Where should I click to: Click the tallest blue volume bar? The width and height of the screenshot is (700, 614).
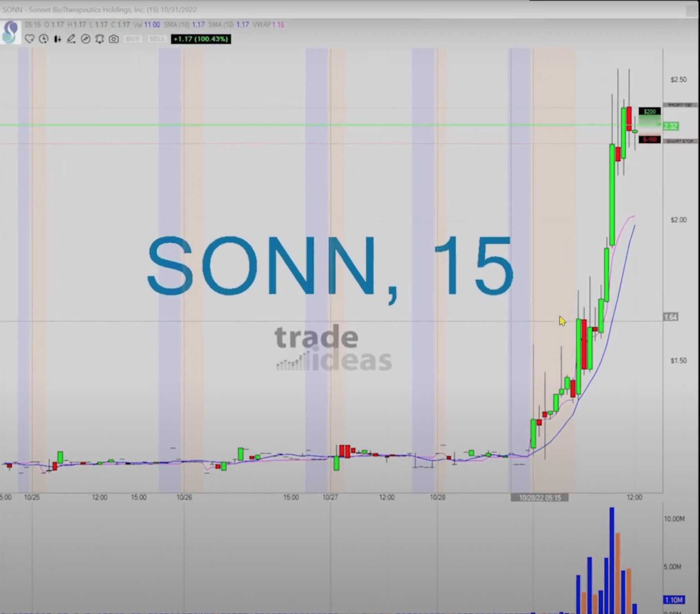[612, 560]
